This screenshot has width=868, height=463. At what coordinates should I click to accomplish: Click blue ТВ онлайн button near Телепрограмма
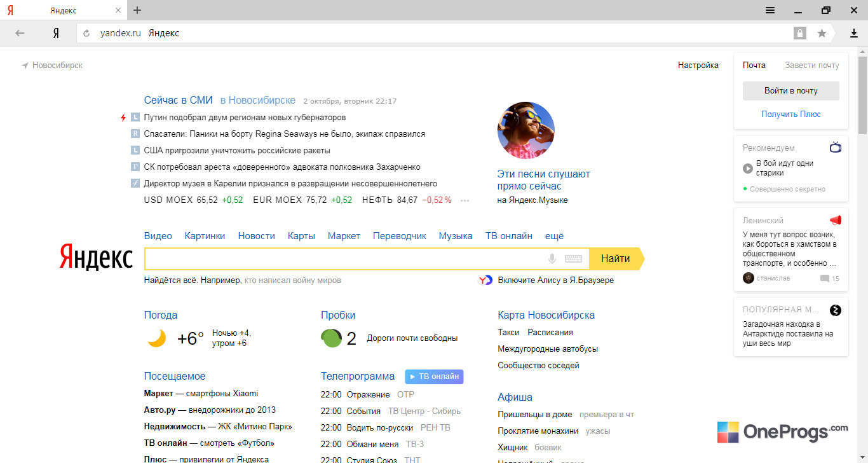click(434, 377)
